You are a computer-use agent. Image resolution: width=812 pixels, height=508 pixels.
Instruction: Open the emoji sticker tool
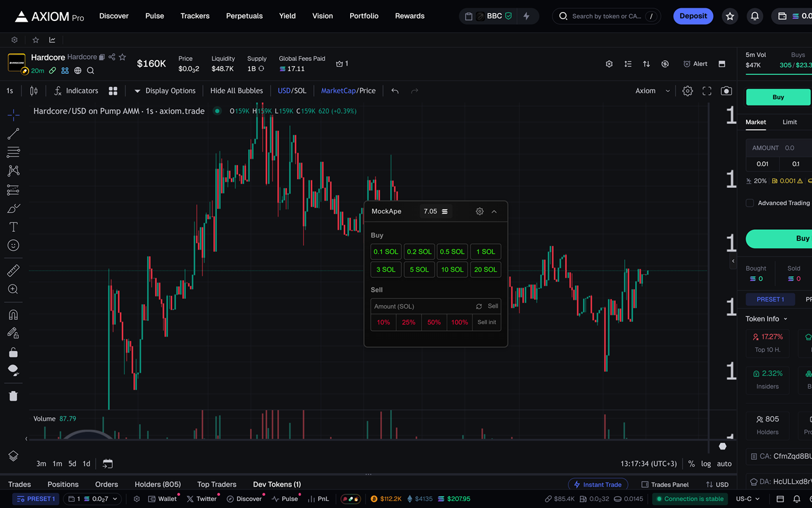[13, 245]
